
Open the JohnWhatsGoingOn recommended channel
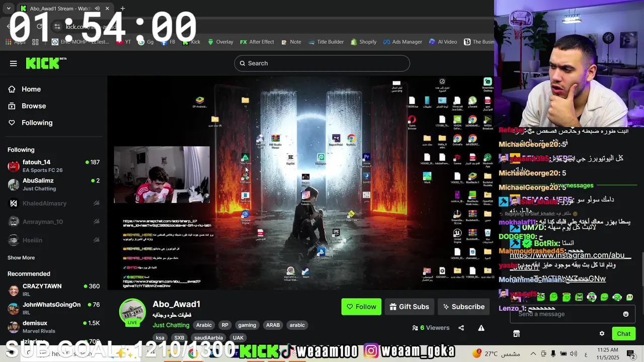pyautogui.click(x=53, y=308)
